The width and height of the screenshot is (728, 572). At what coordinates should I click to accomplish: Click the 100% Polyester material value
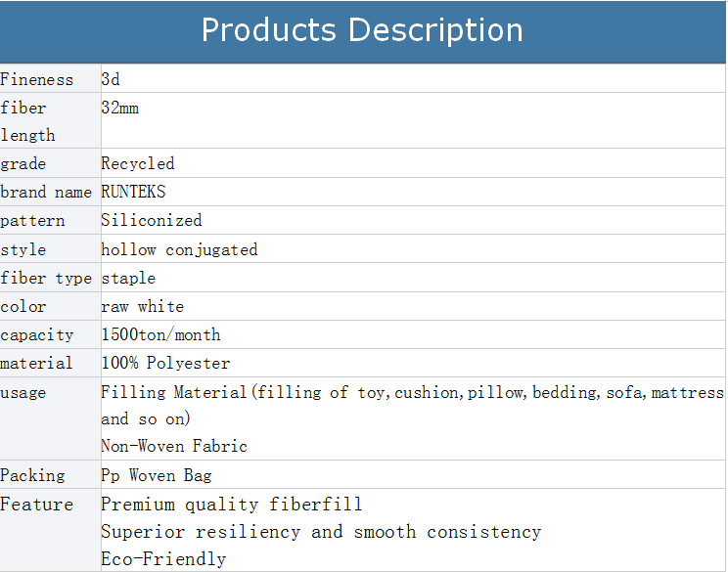(x=165, y=364)
